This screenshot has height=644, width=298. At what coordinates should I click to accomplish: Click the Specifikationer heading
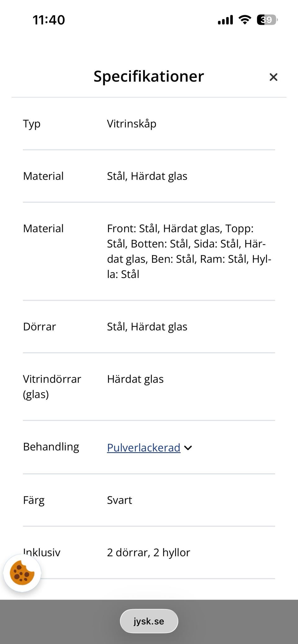tap(149, 76)
